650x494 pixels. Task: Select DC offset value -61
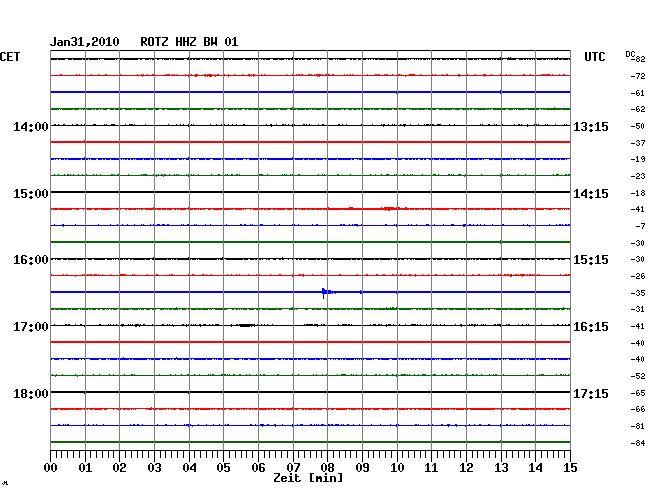[638, 93]
